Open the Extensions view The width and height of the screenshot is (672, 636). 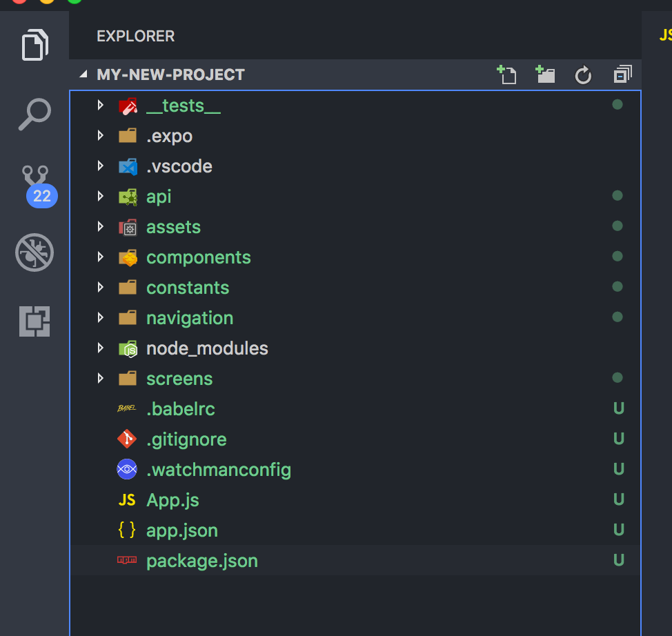coord(34,321)
